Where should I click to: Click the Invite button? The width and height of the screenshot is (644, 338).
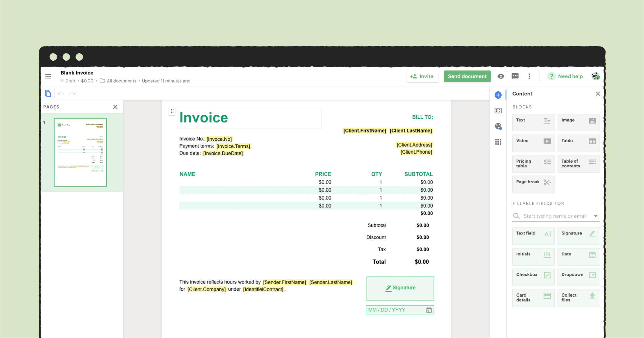tap(422, 76)
